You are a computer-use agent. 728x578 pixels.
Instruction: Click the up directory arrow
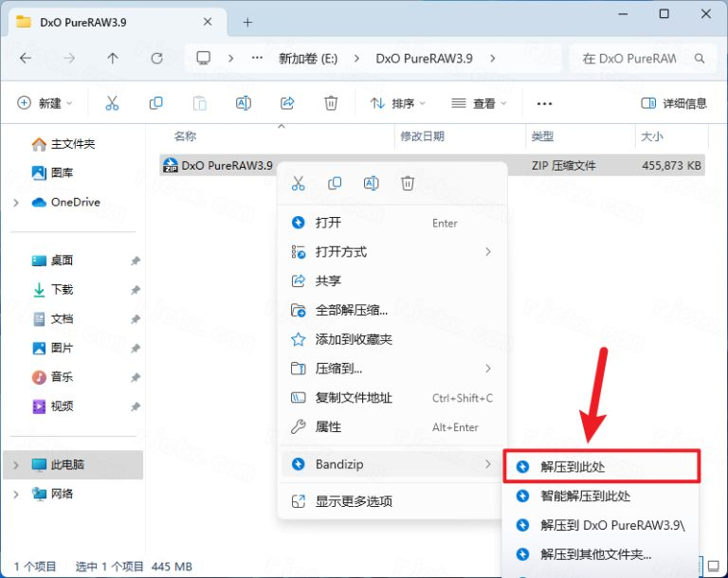point(113,58)
